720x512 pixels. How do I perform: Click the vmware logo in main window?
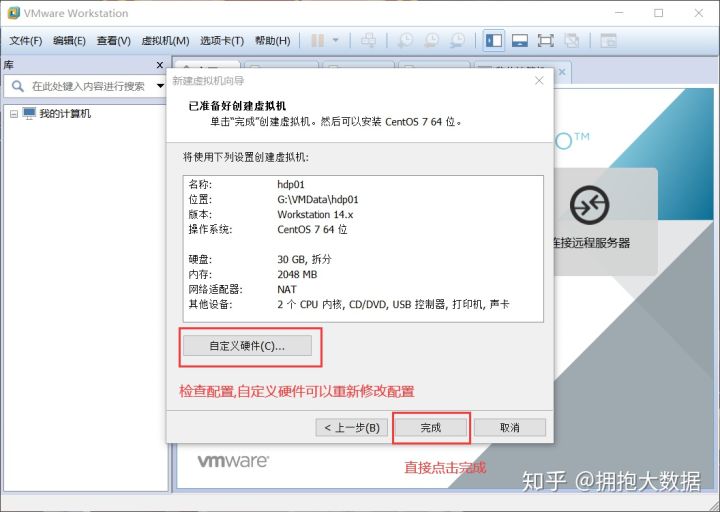[233, 461]
